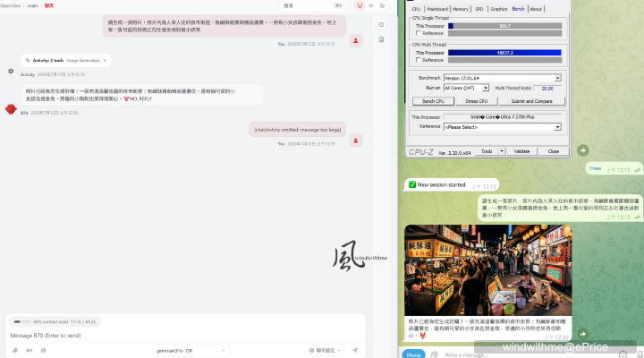Switch to the About tab in CPU-Z
The height and width of the screenshot is (358, 644).
tap(536, 9)
